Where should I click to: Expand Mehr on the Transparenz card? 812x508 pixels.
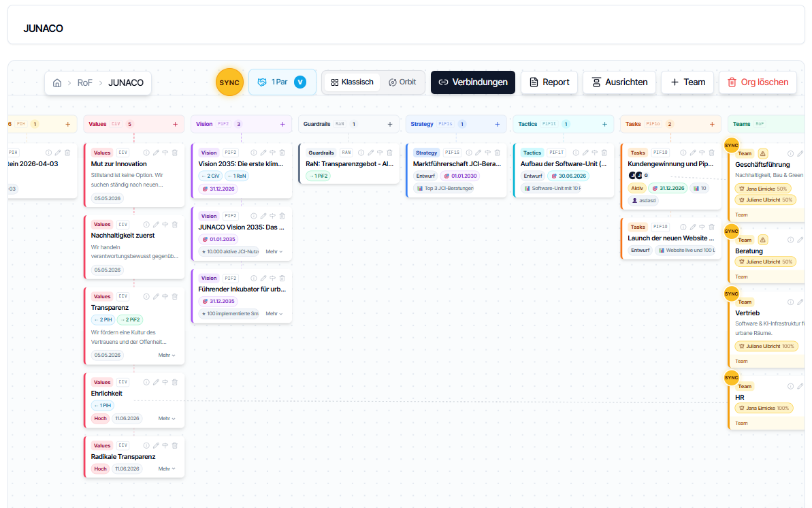167,355
